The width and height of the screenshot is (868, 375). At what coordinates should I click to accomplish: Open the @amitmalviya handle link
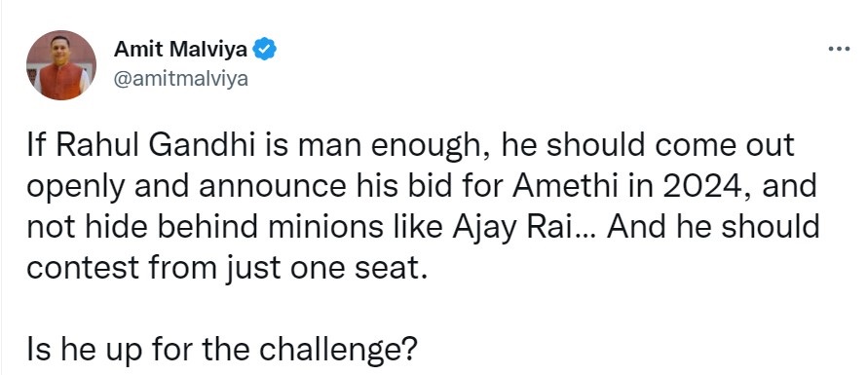click(180, 79)
